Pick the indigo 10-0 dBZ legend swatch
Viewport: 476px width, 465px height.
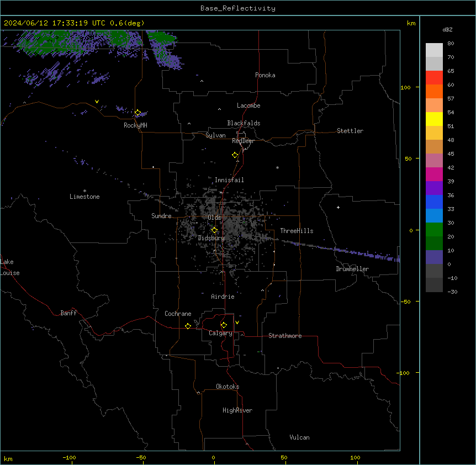(x=434, y=257)
